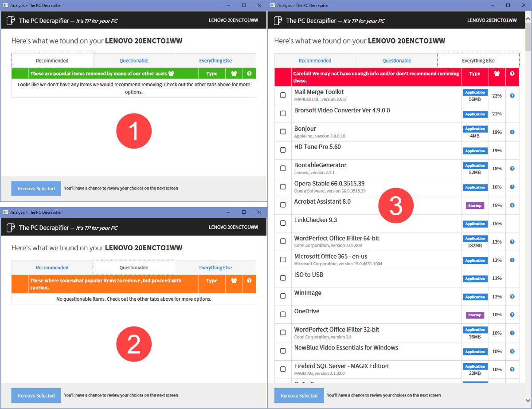Click the PC Decrapifier logo in the orange-header window
The height and width of the screenshot is (409, 532).
[x=11, y=228]
